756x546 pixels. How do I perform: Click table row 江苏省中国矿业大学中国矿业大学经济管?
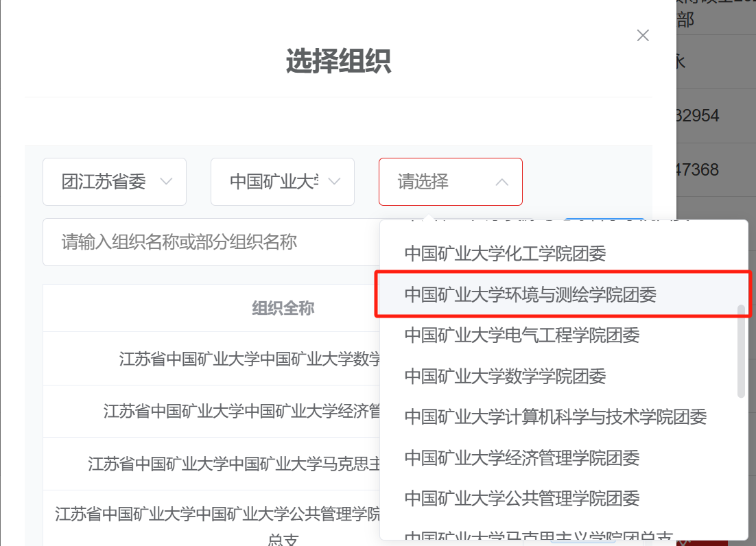pos(212,411)
